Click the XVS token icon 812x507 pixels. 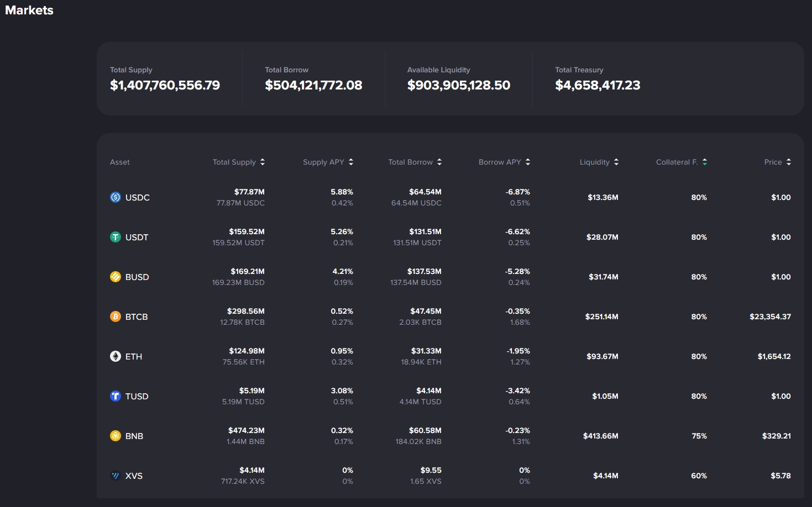click(116, 476)
